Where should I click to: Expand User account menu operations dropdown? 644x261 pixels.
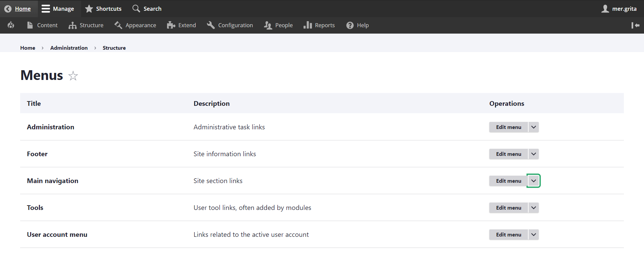click(x=533, y=234)
